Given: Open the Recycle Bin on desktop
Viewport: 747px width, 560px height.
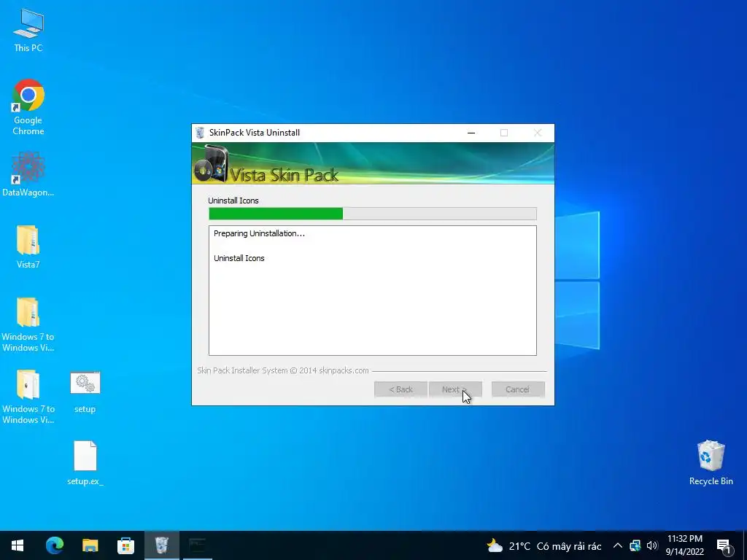Looking at the screenshot, I should [711, 462].
